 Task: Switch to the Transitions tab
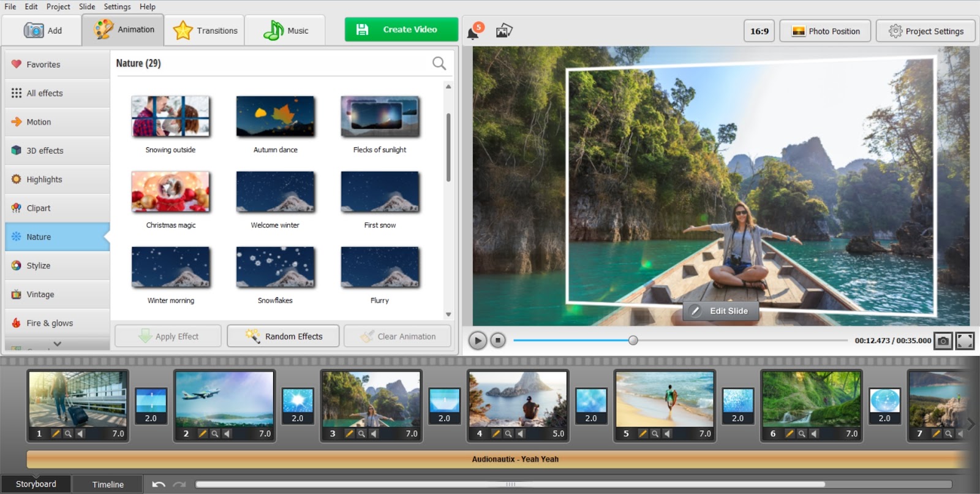[205, 31]
